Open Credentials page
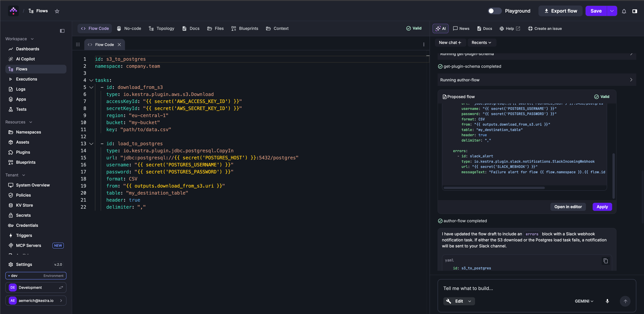 pos(36,225)
